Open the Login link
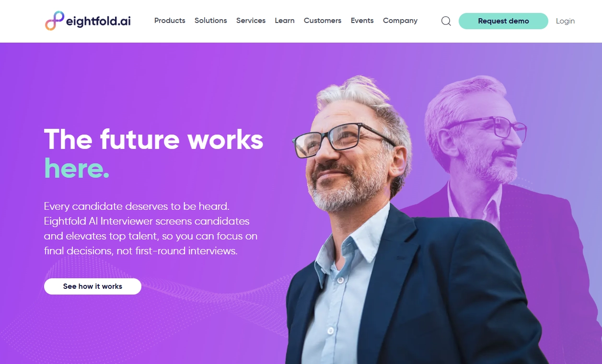The height and width of the screenshot is (364, 602). 565,21
